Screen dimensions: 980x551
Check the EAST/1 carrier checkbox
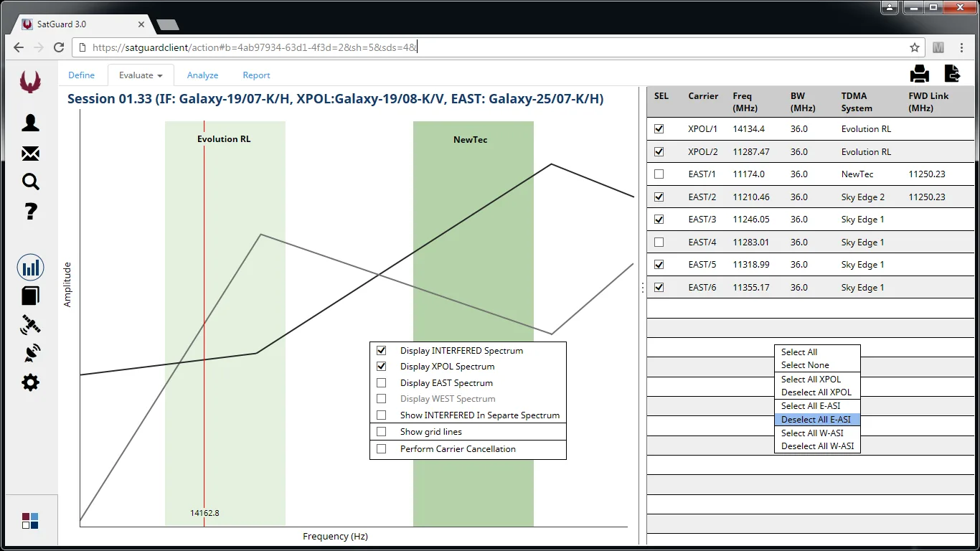click(659, 174)
